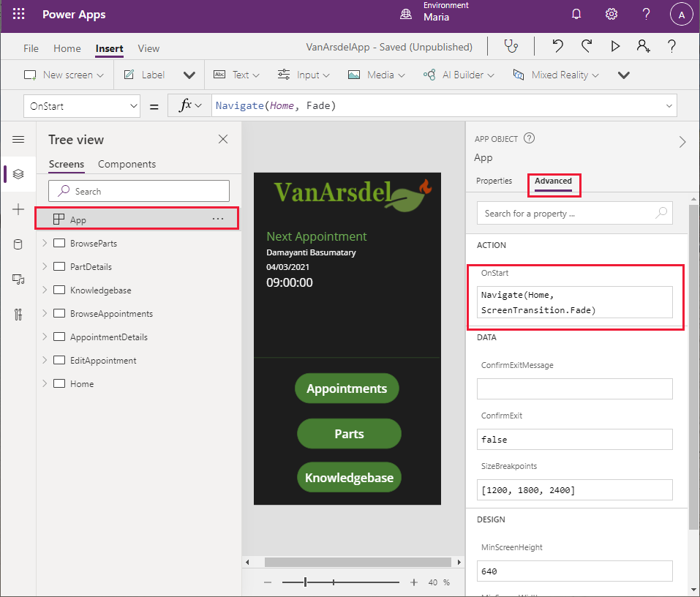This screenshot has height=597, width=700.
Task: Open the OnStart property selector
Action: tap(81, 105)
